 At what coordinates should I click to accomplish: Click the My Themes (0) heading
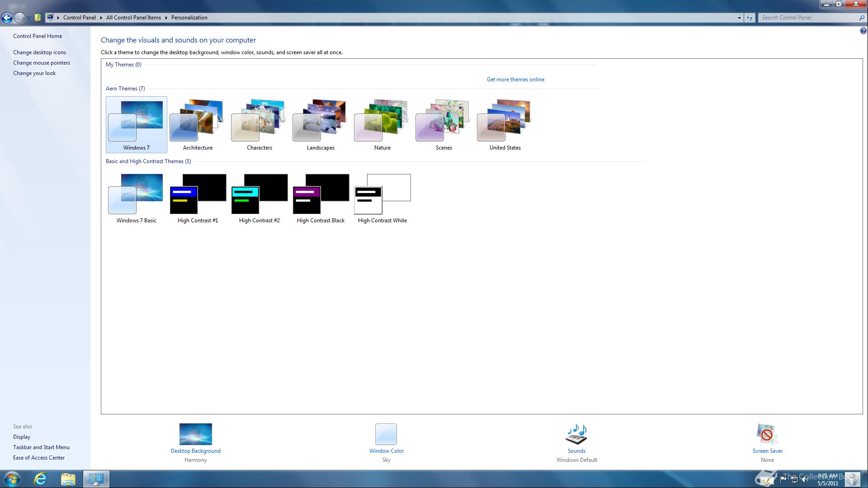point(123,65)
